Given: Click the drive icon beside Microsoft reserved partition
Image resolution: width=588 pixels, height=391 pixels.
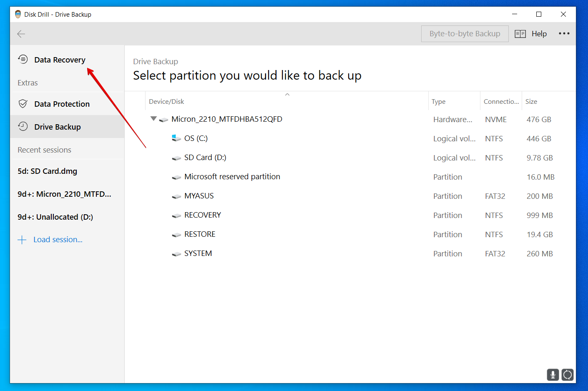Looking at the screenshot, I should [176, 177].
